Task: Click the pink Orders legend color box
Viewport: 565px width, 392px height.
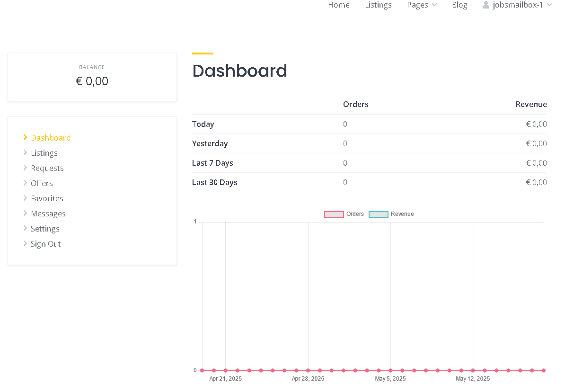Action: 334,214
